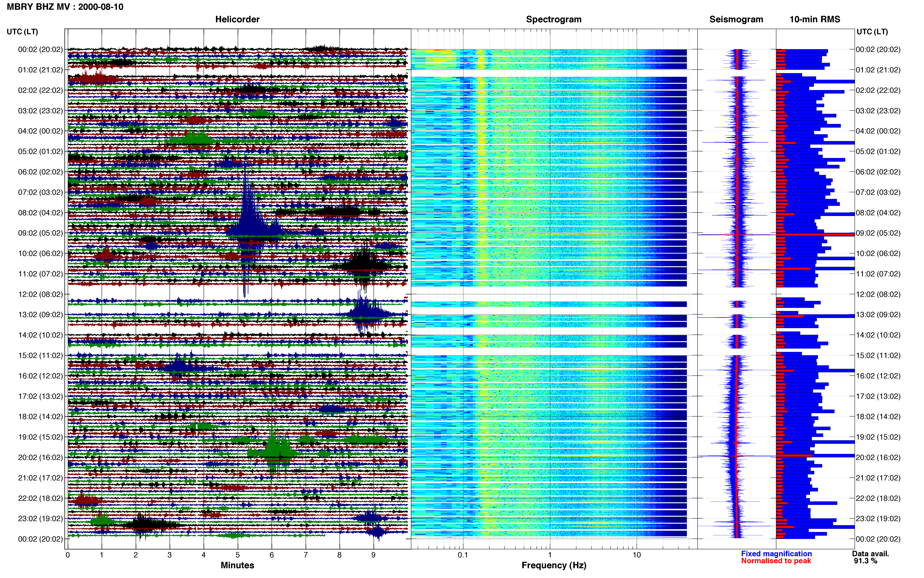924x578 pixels.
Task: Click '16:02 (12:02)' on the RMS-side time axis
Action: (x=878, y=376)
